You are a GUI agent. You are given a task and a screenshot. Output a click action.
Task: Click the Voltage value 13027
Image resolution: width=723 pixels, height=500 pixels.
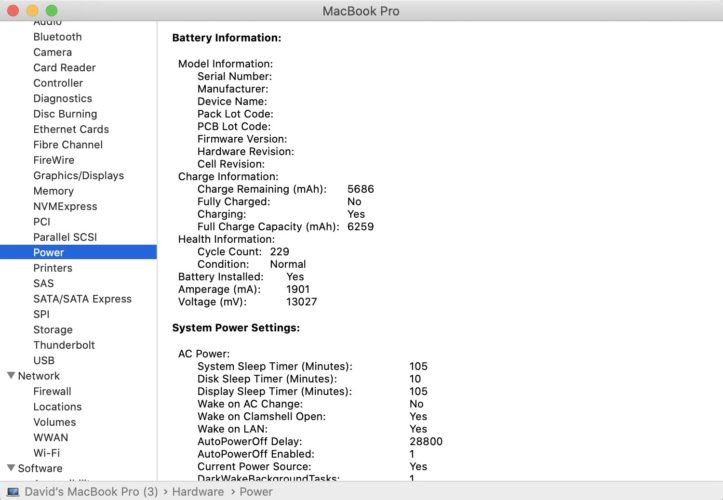pos(302,302)
